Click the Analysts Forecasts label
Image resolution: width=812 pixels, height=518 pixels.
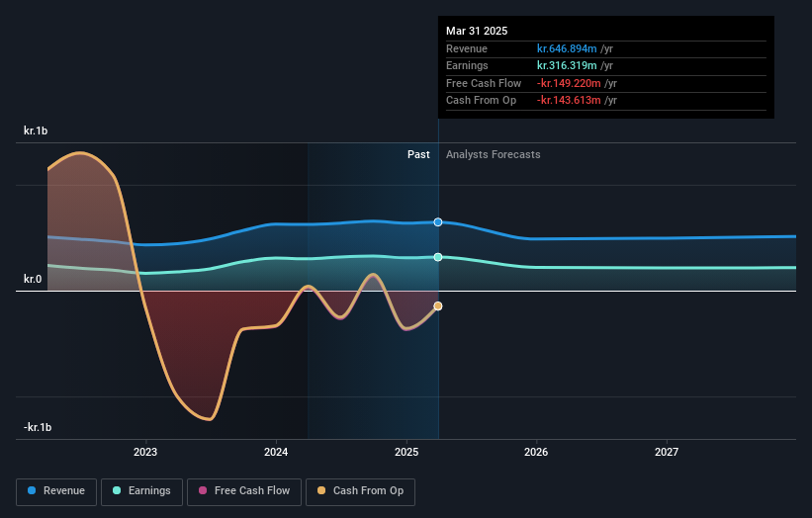tap(493, 155)
